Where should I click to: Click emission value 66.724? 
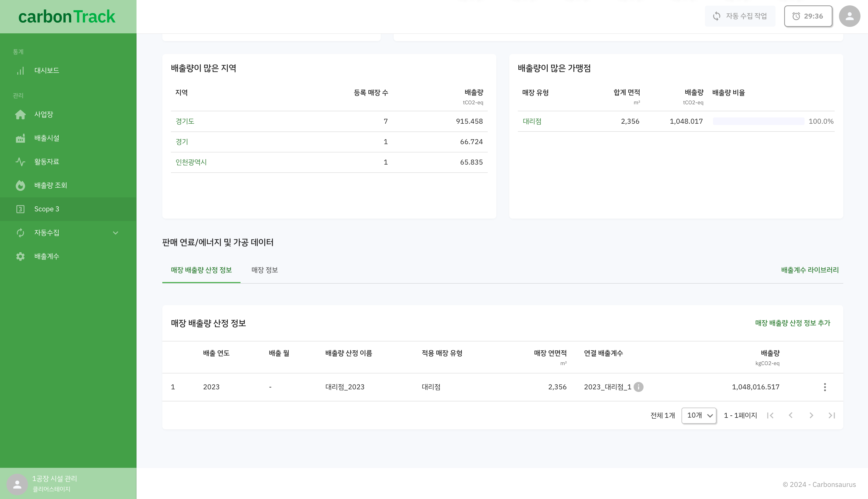(471, 142)
